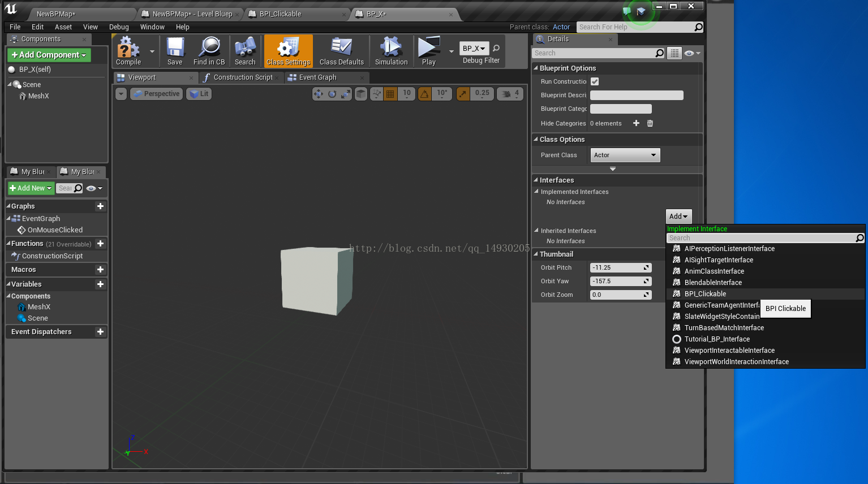
Task: Open the BP_X debug filter dropdown
Action: pos(474,49)
